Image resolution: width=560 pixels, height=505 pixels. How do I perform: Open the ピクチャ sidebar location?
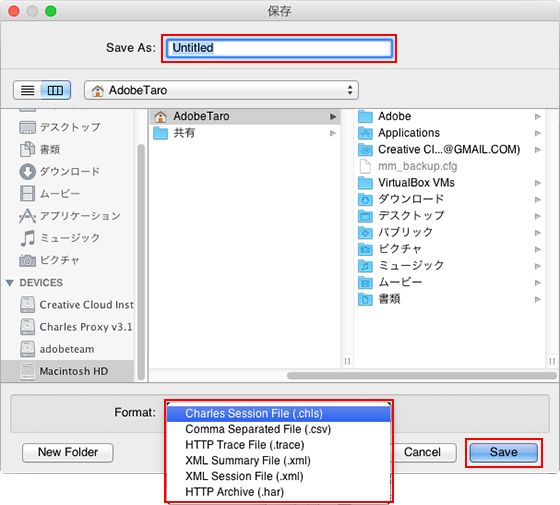tap(49, 260)
